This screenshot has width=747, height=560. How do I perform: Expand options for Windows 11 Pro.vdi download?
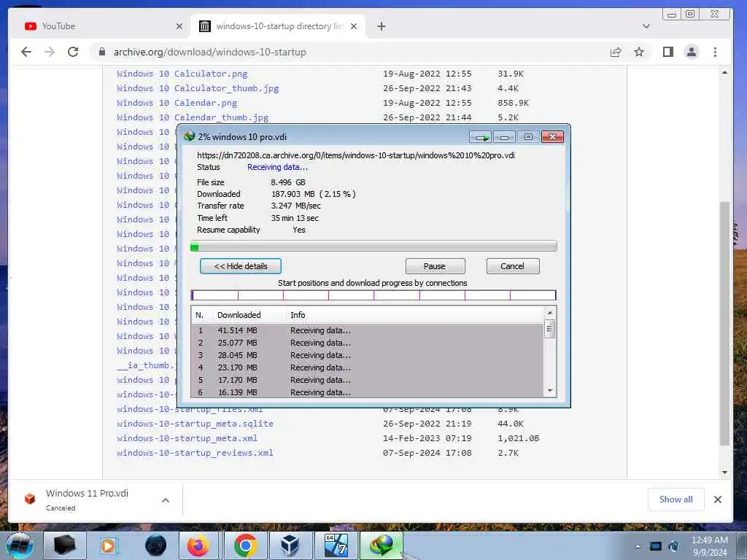[166, 500]
